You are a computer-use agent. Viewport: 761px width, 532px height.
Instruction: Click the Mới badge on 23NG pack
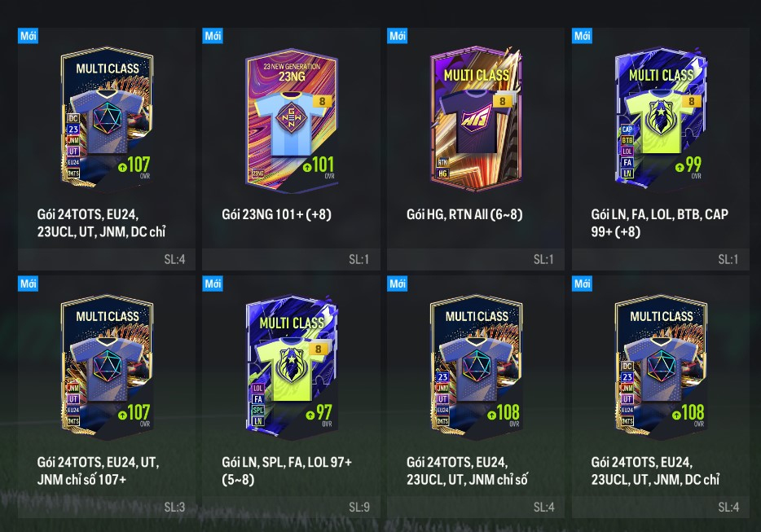point(213,35)
